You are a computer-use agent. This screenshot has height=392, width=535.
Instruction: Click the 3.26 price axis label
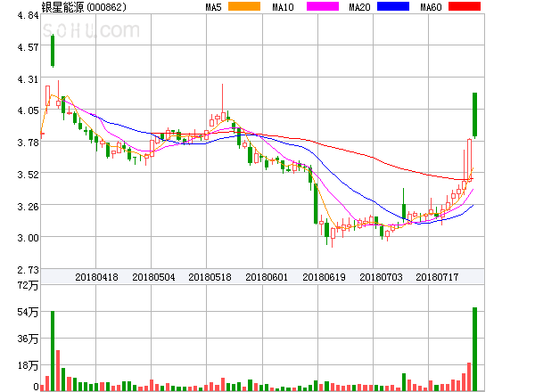(28, 207)
